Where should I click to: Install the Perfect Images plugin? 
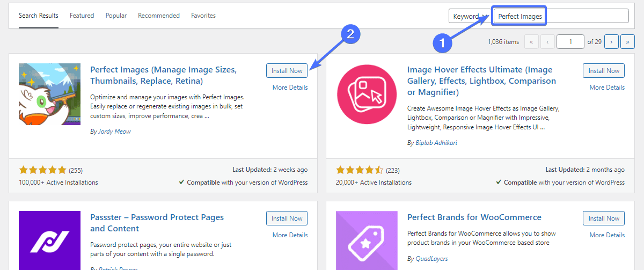coord(287,70)
